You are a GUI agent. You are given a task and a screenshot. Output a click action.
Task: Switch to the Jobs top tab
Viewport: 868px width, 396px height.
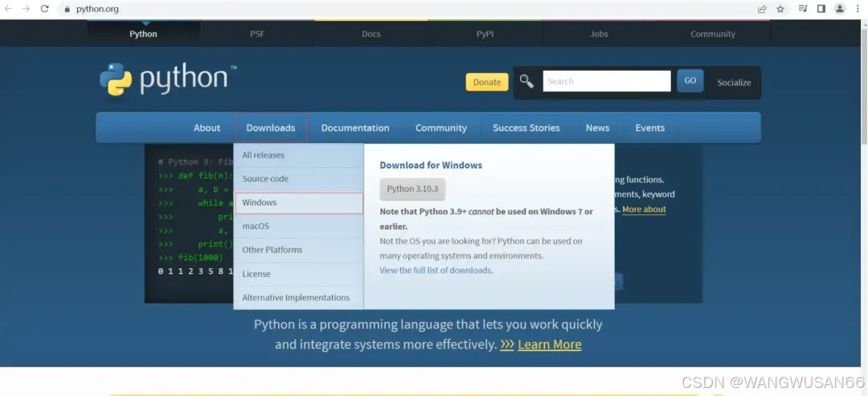[x=599, y=34]
